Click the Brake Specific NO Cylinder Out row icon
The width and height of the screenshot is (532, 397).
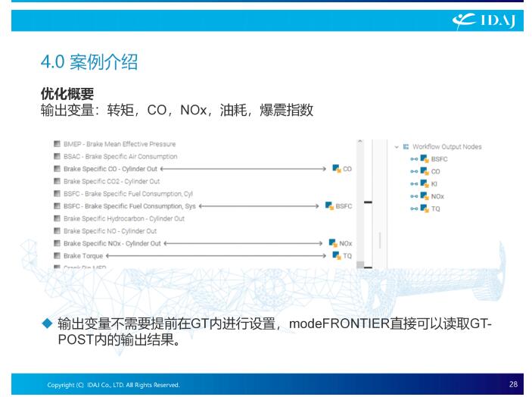(x=57, y=231)
